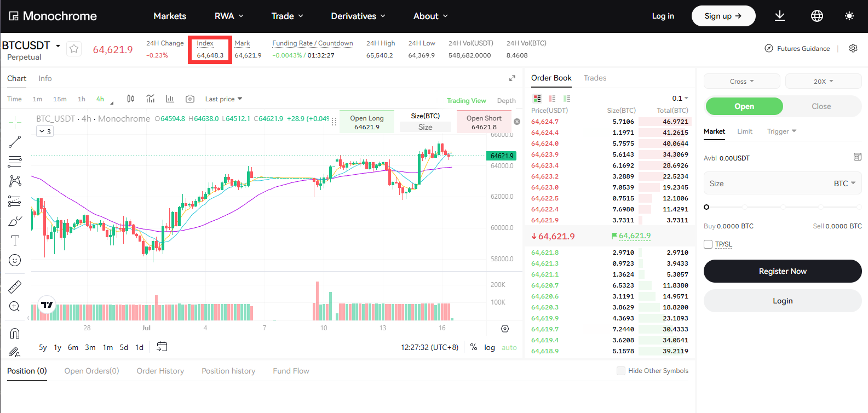Screen dimensions: 868x413
Task: Show both bids and asks order book view
Action: click(537, 99)
